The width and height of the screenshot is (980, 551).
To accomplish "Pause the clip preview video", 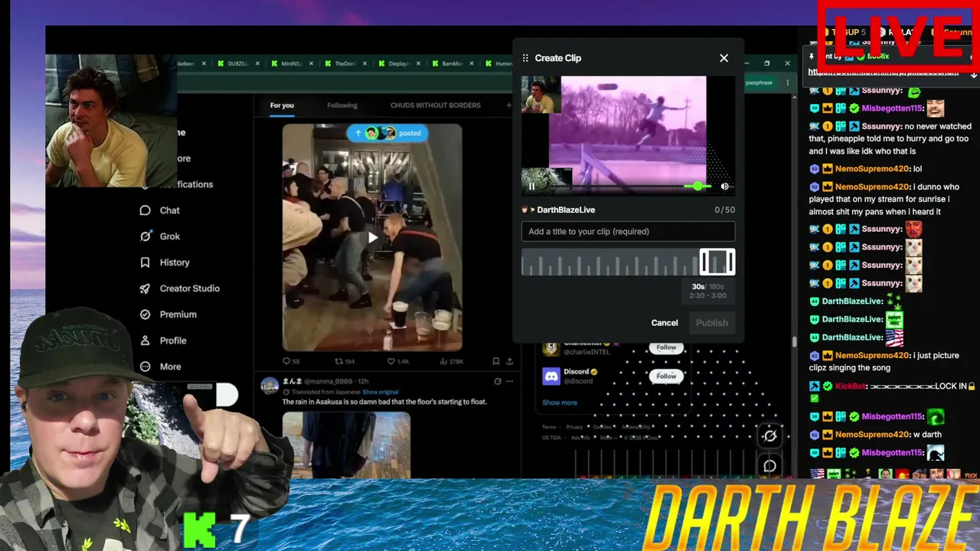I will pos(532,186).
